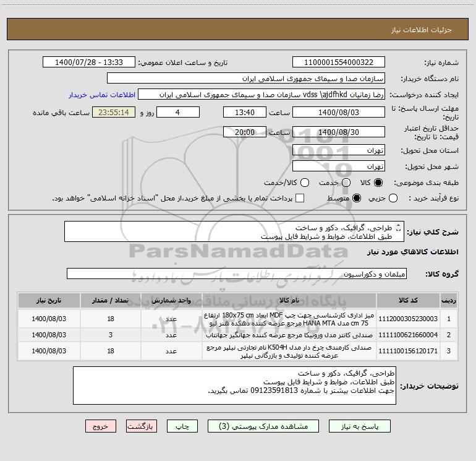
Task: Click the delivery city field تهران
Action: click(x=339, y=166)
